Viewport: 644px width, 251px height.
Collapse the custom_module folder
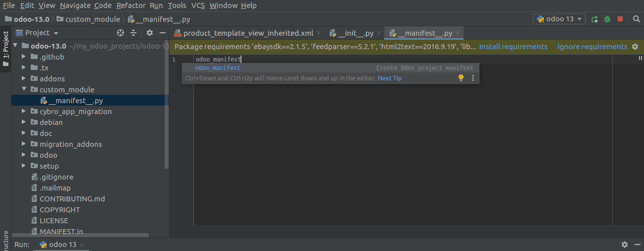point(24,90)
